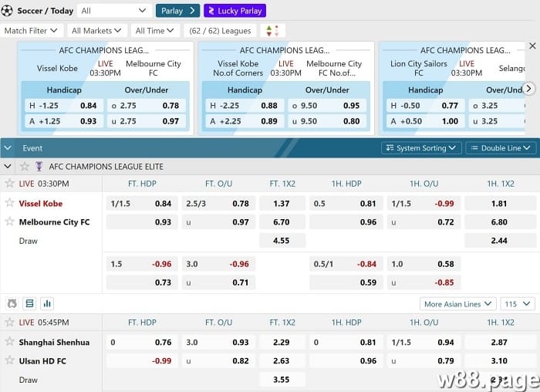Click the soccer ball icon

click(7, 11)
